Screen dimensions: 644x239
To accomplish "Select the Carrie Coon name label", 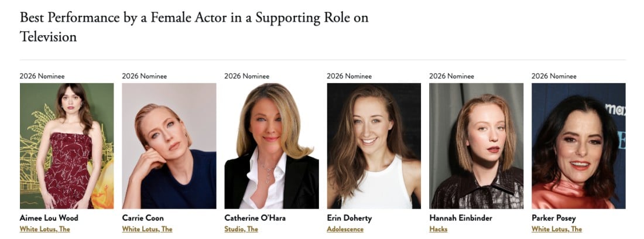I will point(143,218).
